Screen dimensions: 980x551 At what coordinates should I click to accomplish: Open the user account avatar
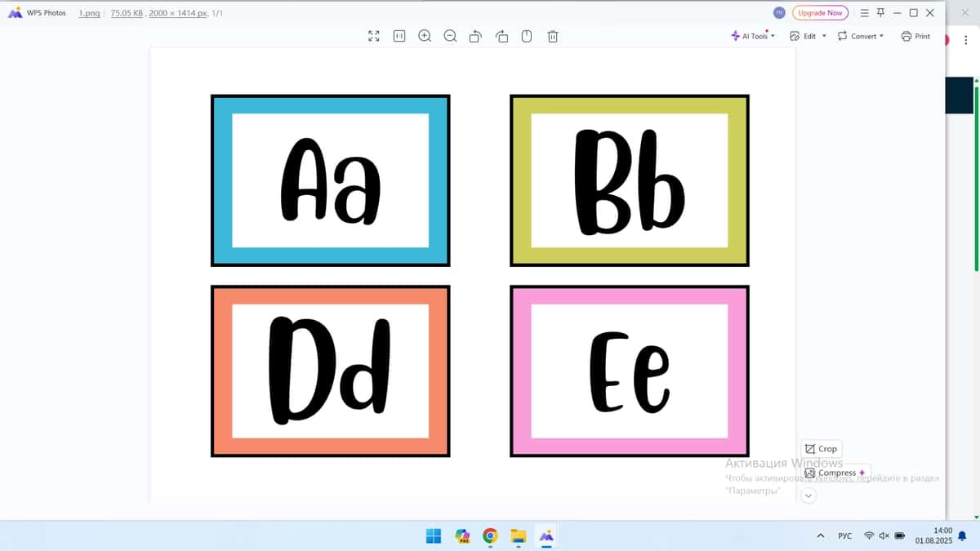point(779,13)
